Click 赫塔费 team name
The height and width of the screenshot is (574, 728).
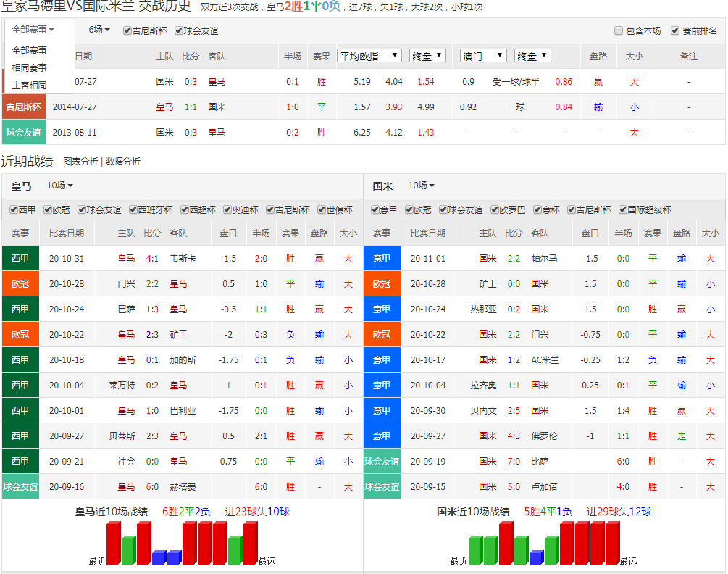click(x=183, y=487)
